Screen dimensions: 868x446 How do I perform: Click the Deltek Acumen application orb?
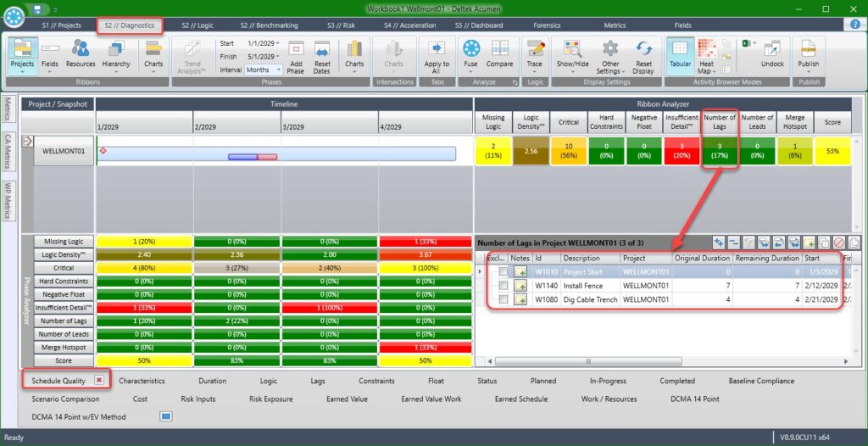click(14, 17)
